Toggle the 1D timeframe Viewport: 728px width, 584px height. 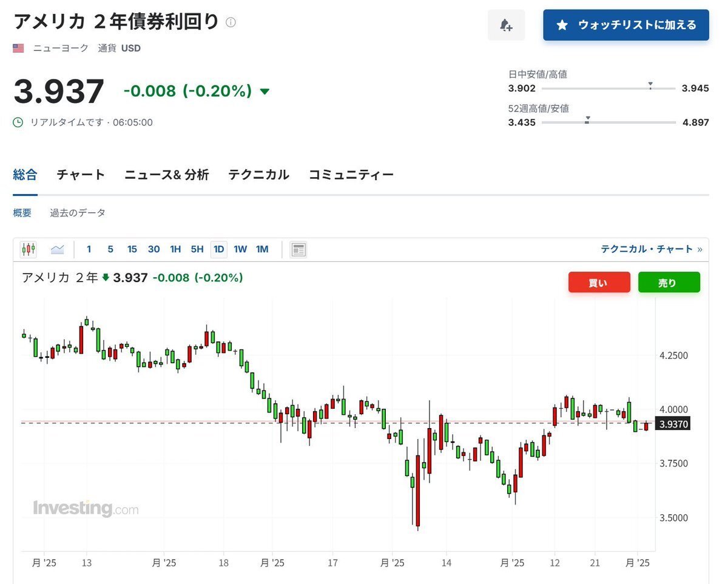coord(218,249)
